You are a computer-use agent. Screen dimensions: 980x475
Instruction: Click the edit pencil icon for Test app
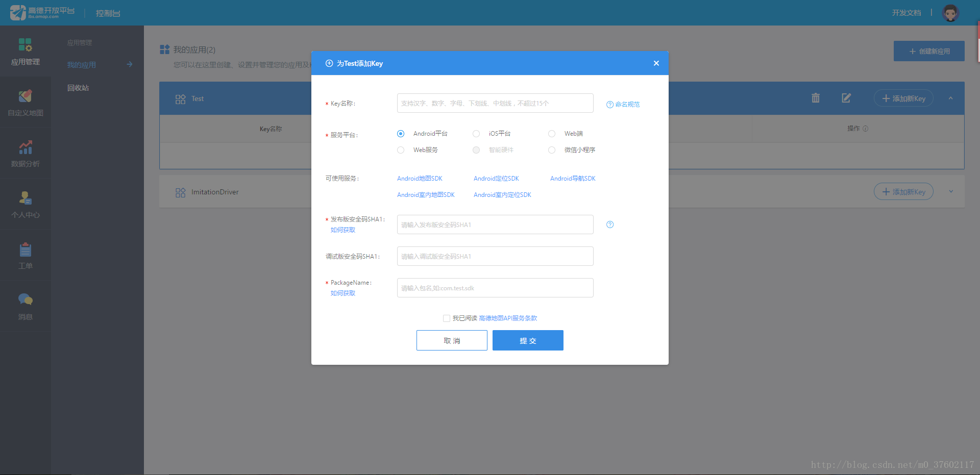(846, 98)
